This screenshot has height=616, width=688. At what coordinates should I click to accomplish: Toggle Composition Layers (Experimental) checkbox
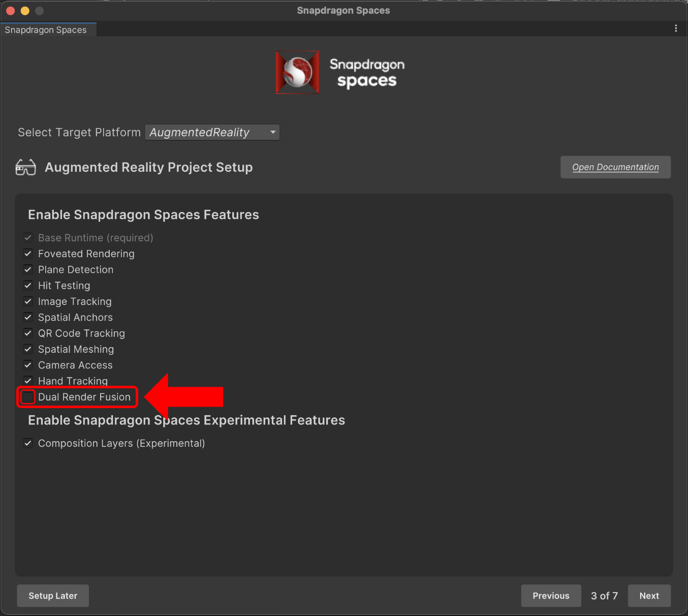tap(28, 443)
